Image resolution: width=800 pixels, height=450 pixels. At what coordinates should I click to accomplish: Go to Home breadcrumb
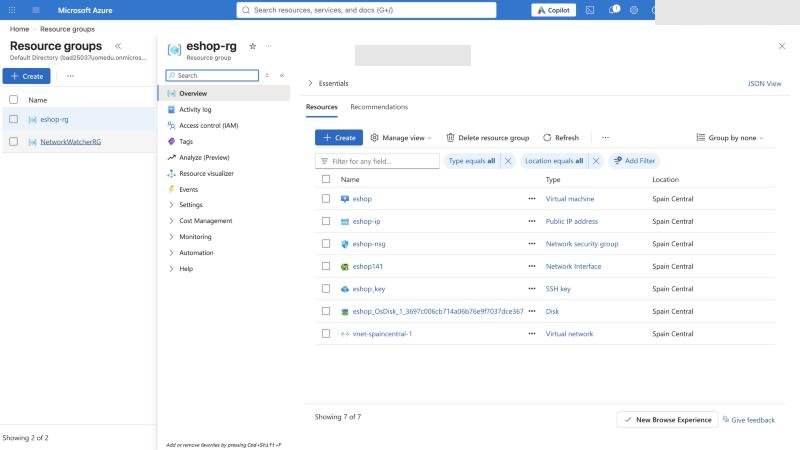[19, 29]
